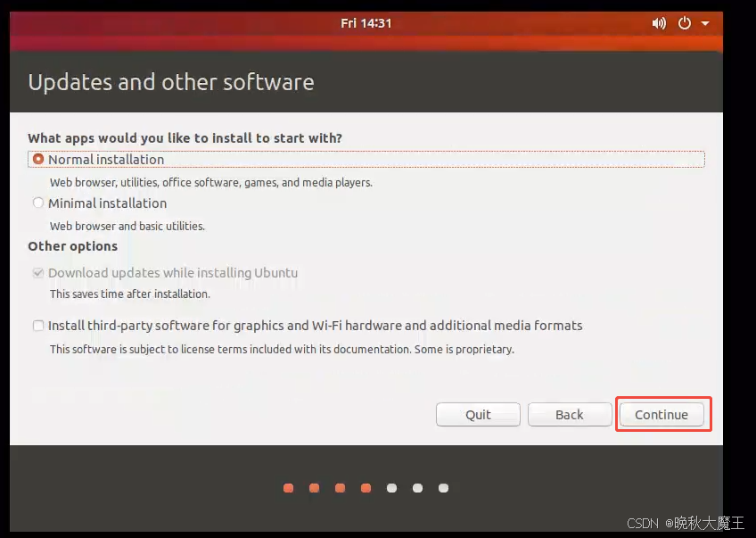This screenshot has height=538, width=756.
Task: Click the 'This software is subject to license terms' text
Action: (282, 349)
